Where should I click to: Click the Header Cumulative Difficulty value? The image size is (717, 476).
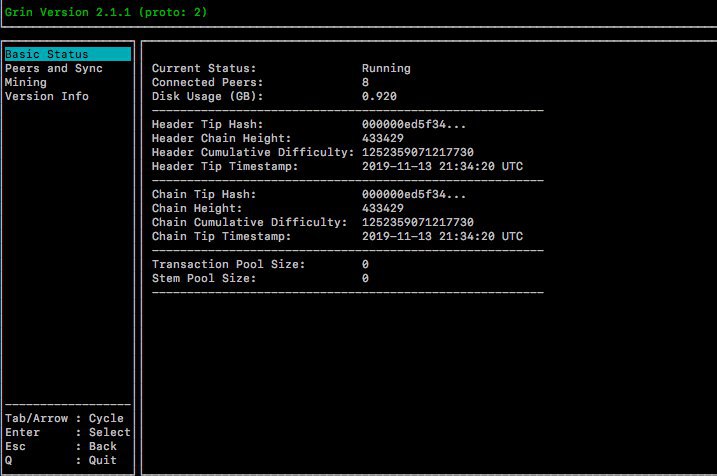(x=417, y=152)
